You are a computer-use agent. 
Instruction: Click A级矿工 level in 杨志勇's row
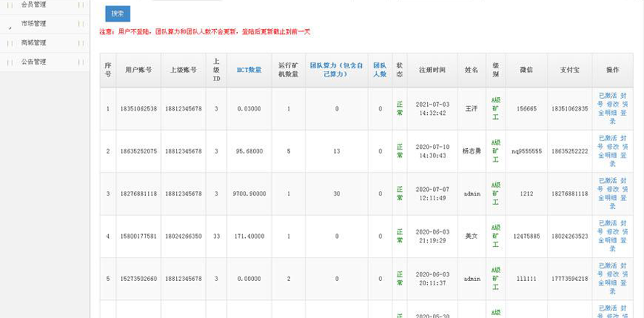pos(496,152)
